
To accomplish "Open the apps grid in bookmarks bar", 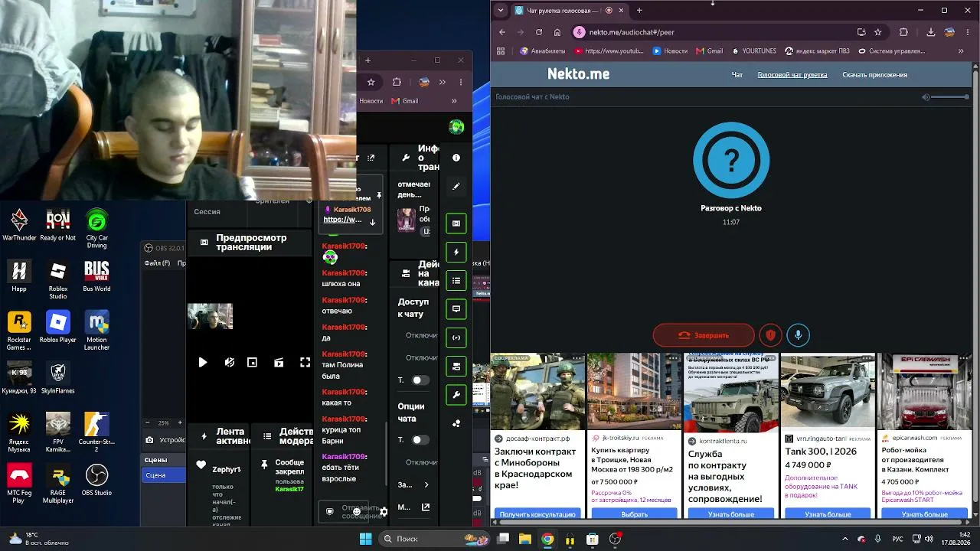I will (501, 51).
